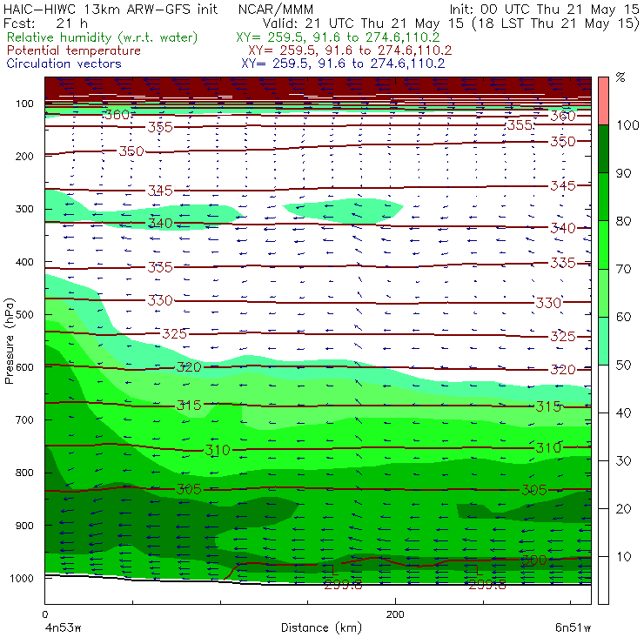Click the darkest green 90–100% colorbar segment

[603, 149]
